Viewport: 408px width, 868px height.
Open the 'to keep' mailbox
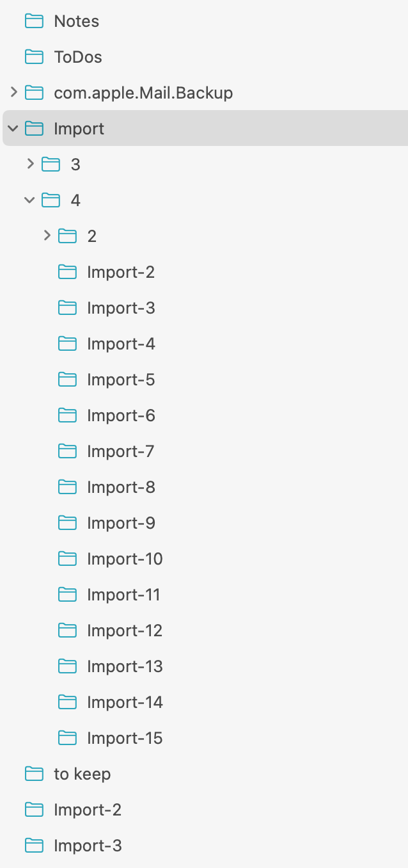(82, 774)
